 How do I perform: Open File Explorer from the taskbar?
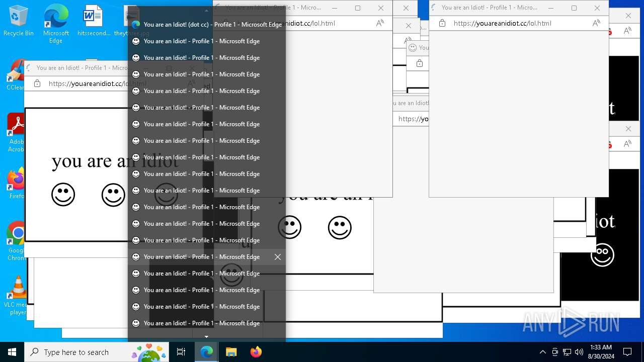tap(231, 352)
